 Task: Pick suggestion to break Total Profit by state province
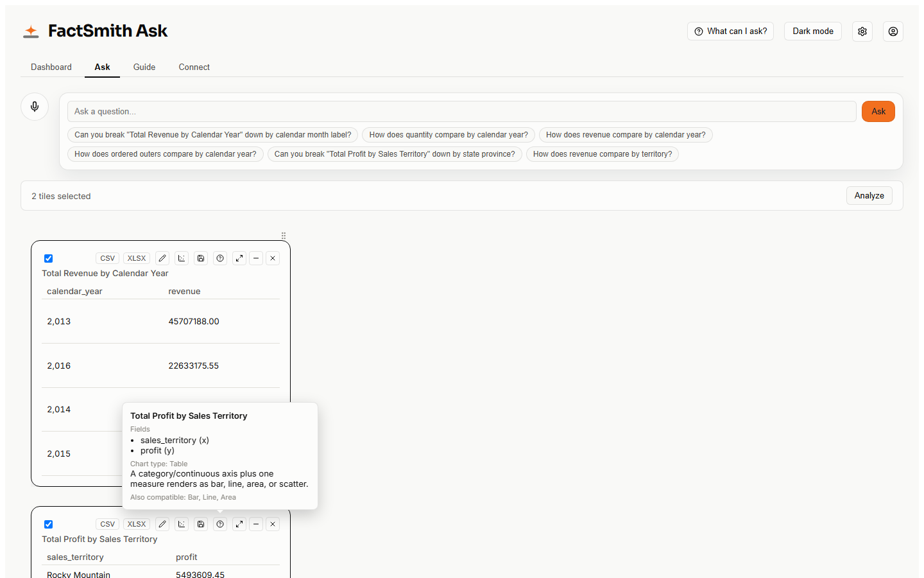[x=395, y=154]
